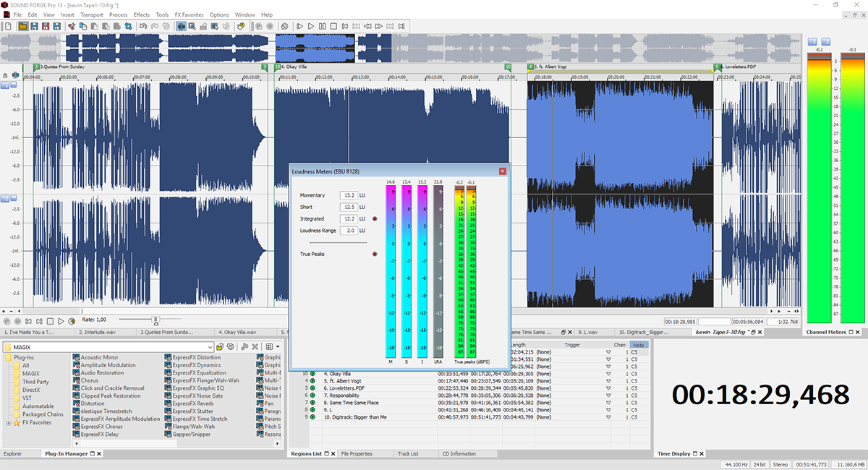Select the Third Party plug-in folder
This screenshot has height=470, width=868.
pyautogui.click(x=35, y=382)
